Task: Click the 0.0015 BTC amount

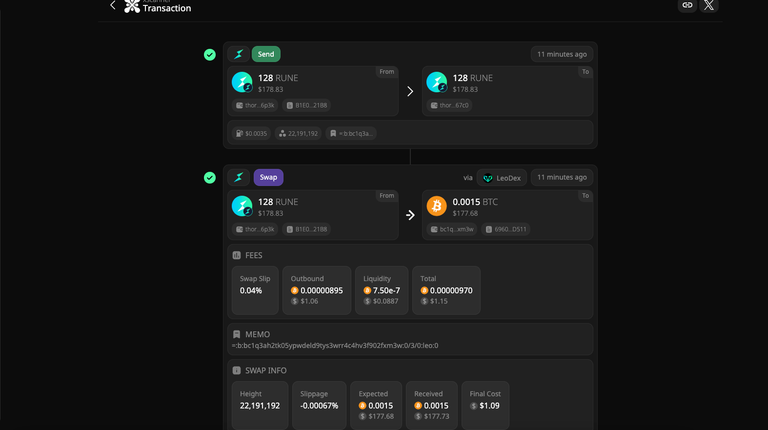Action: [475, 202]
